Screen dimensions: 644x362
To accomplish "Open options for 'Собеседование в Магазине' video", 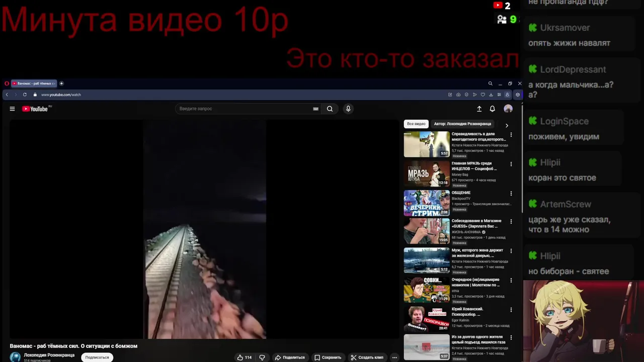I will 511,221.
